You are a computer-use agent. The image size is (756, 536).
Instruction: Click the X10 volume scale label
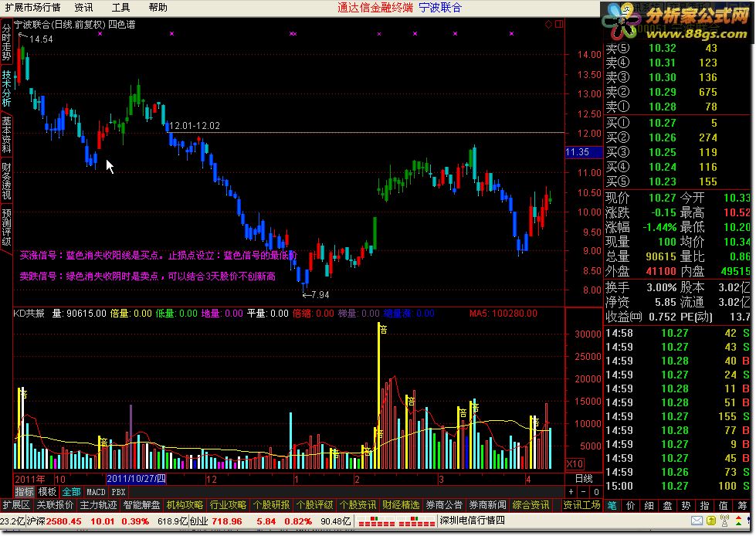(575, 463)
